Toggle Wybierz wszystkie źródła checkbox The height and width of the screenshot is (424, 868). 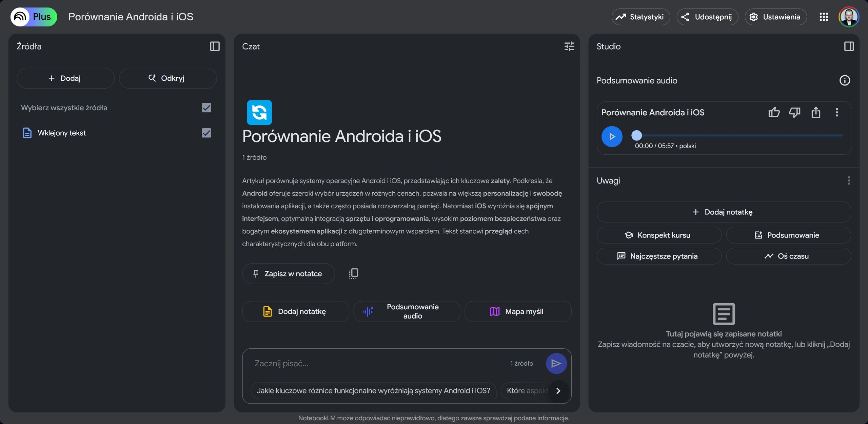tap(206, 108)
